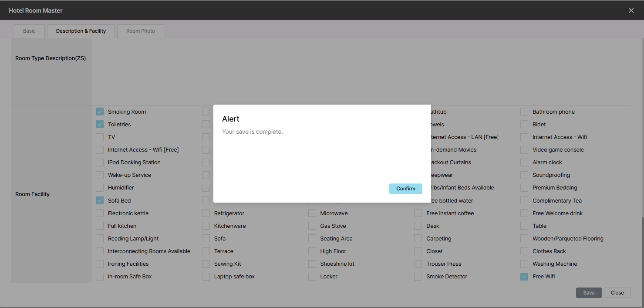This screenshot has height=308, width=644.
Task: Enable the TV facility checkbox
Action: coord(100,137)
